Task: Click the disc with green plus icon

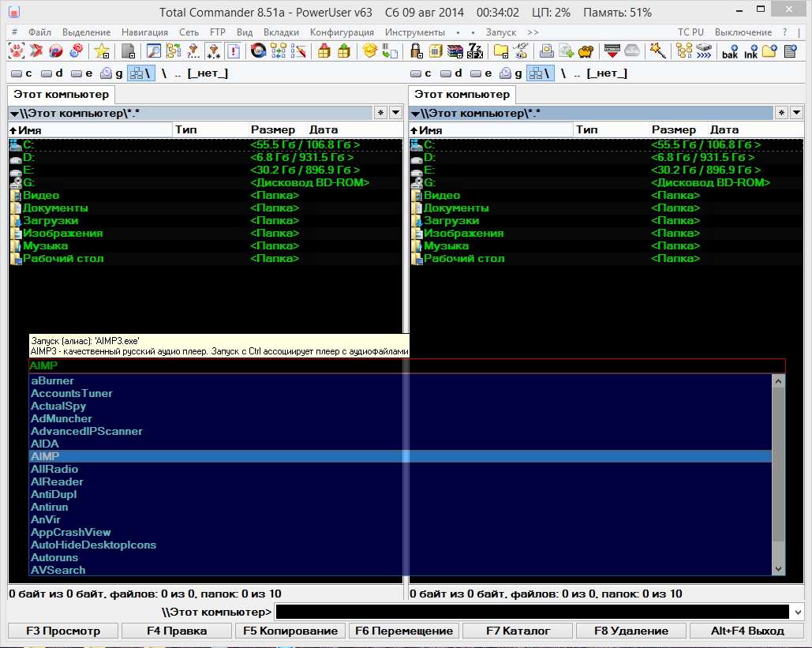Action: (567, 51)
